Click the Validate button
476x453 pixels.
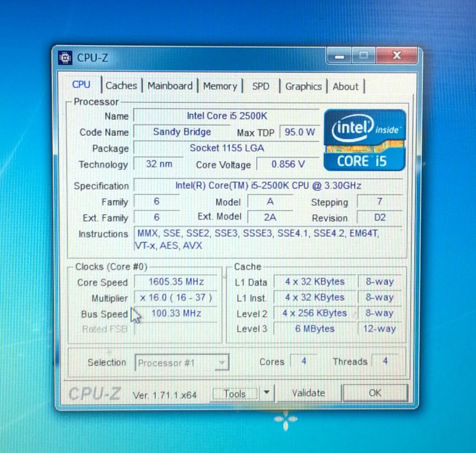(309, 393)
